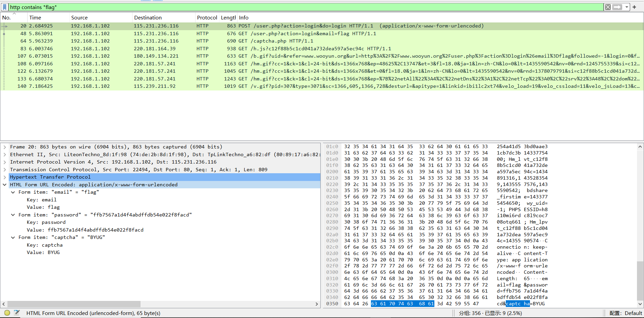Select packet 20 POST login request
This screenshot has width=644, height=318.
click(322, 26)
